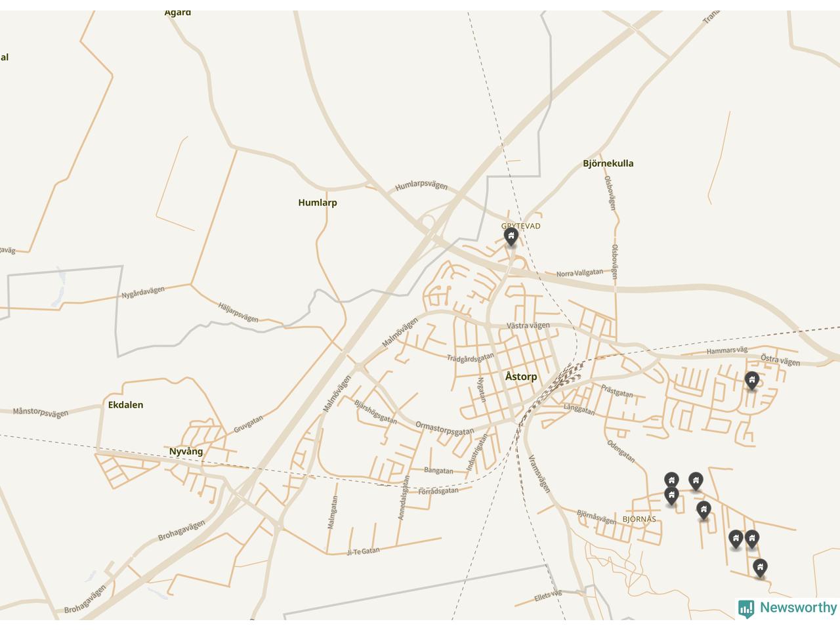Click the southernmost house marker on the map
This screenshot has width=840, height=630.
coord(760,568)
